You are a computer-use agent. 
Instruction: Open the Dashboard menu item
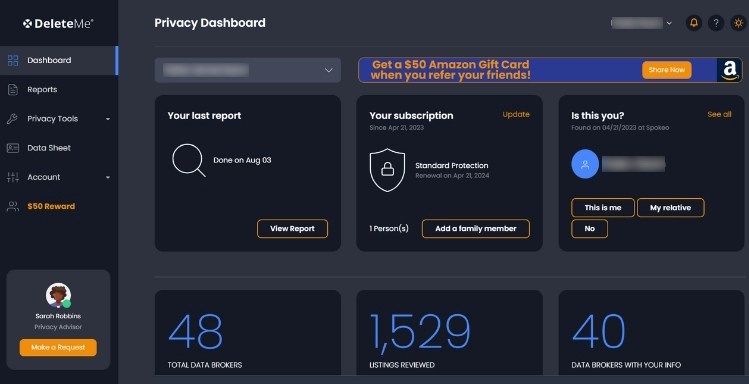tap(59, 60)
